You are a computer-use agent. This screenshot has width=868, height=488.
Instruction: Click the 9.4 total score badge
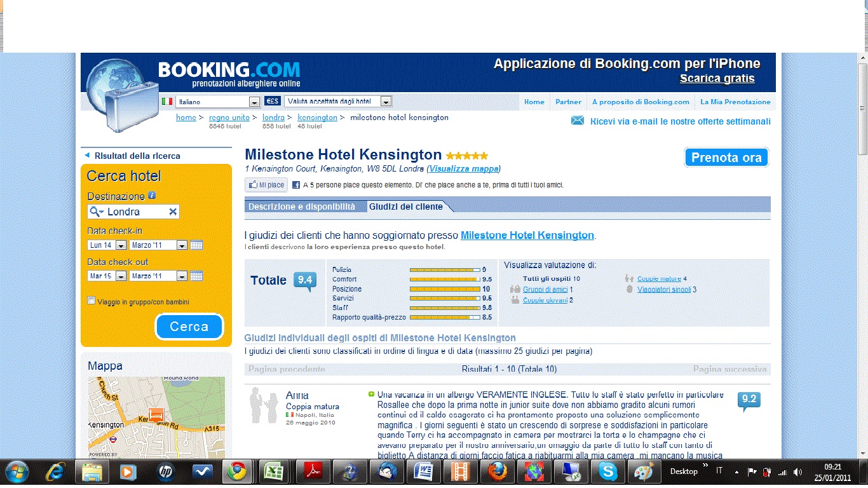pos(305,281)
